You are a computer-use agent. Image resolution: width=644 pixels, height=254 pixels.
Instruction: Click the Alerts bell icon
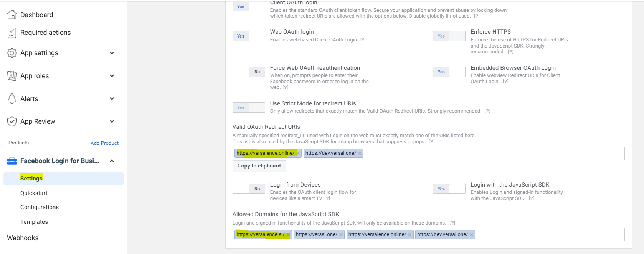point(12,98)
